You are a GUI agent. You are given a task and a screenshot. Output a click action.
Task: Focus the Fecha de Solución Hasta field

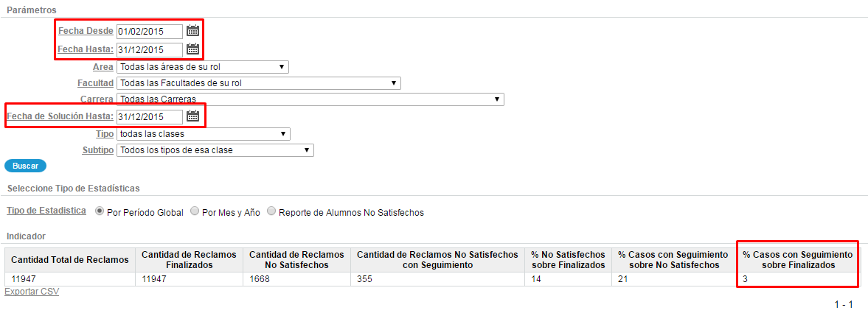tap(150, 116)
